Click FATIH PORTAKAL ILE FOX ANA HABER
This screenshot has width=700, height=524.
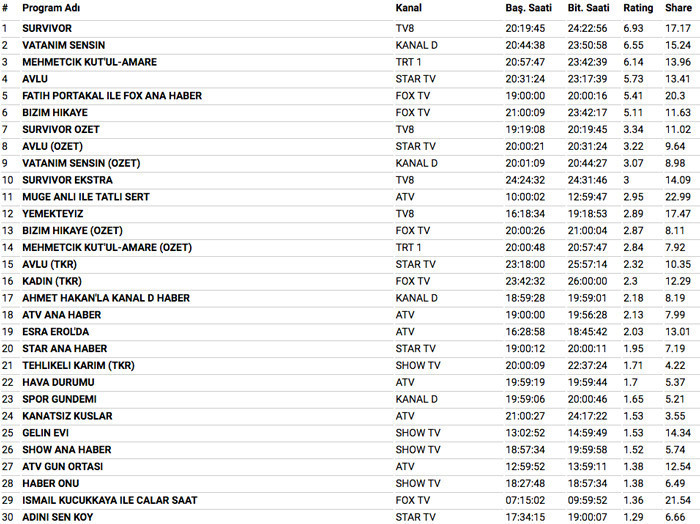click(x=112, y=96)
